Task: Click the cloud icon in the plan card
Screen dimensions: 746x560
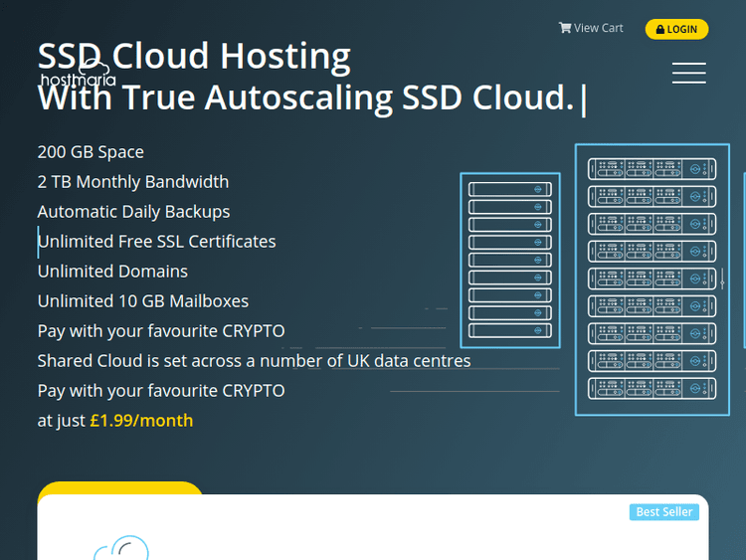Action: (x=120, y=548)
